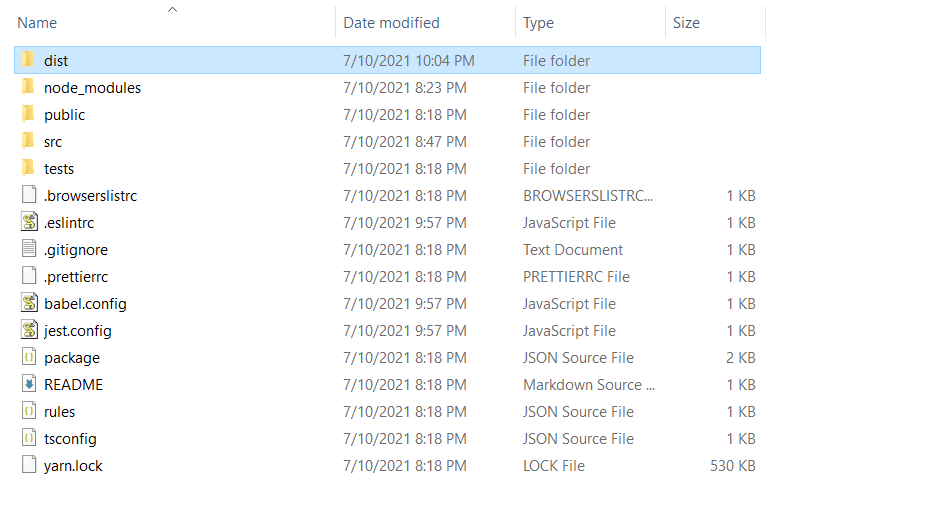Select the public folder name

coord(64,115)
